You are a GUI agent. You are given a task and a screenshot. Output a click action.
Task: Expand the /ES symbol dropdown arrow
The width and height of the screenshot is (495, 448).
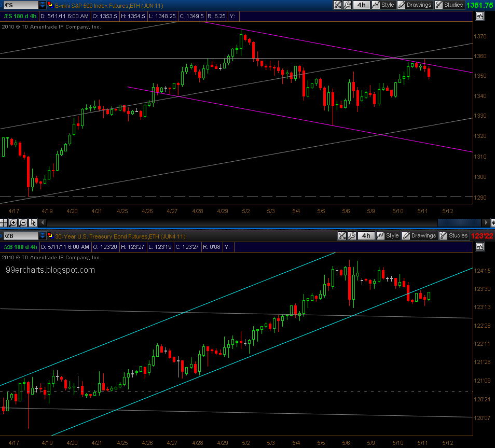click(x=42, y=5)
